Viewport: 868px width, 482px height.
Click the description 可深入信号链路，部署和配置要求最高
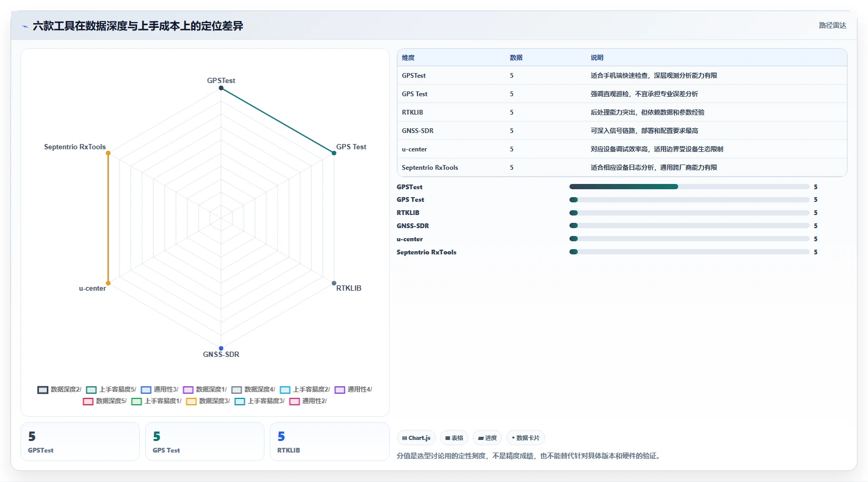point(644,131)
